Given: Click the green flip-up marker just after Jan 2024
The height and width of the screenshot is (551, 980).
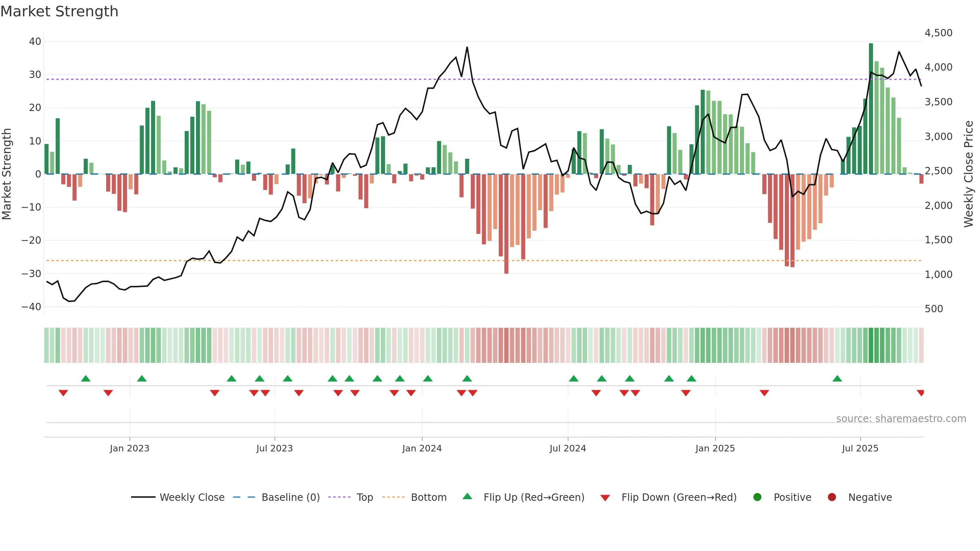Looking at the screenshot, I should pos(428,378).
